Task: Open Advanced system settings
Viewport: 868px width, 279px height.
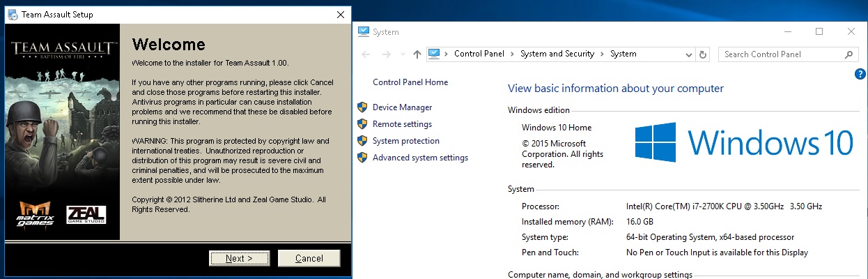Action: point(420,158)
